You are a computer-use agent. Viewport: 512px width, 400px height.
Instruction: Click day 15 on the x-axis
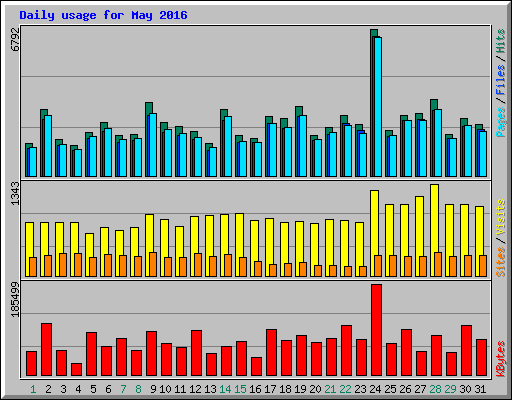(240, 389)
